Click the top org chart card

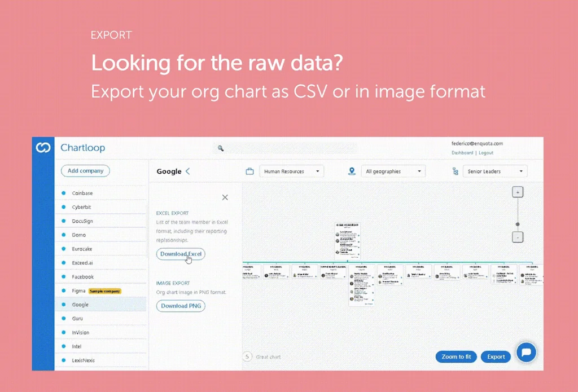coord(347,241)
